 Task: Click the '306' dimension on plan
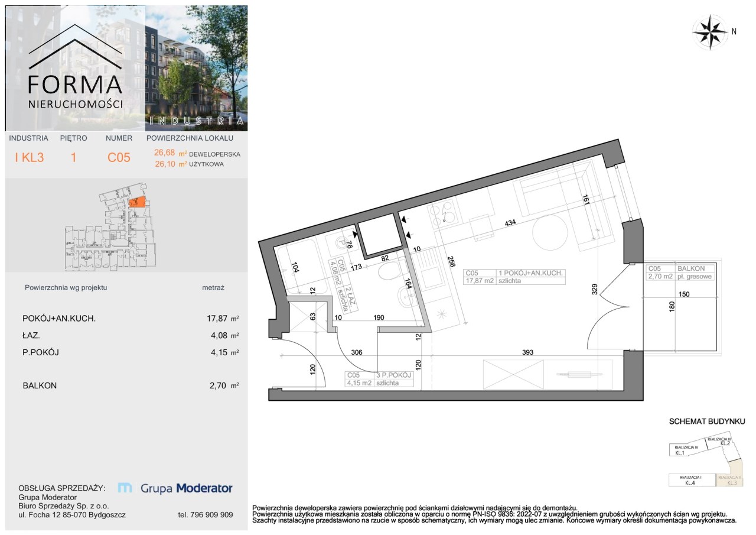point(356,351)
